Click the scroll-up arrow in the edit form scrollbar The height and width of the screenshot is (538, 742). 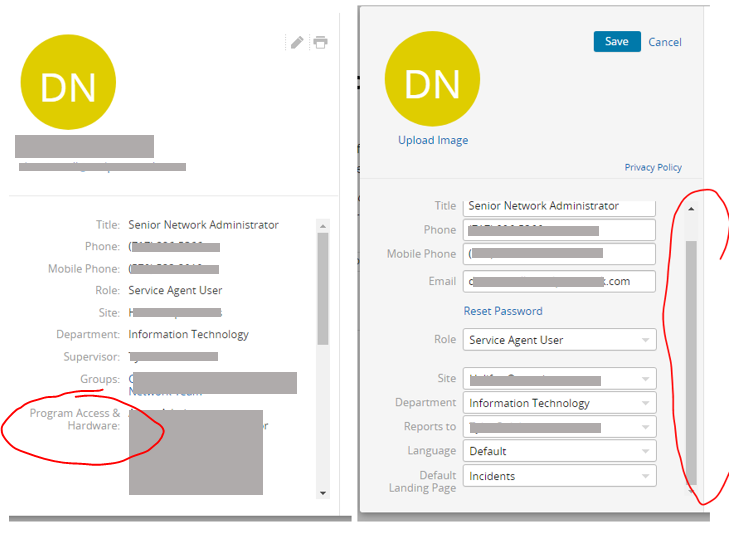[691, 209]
